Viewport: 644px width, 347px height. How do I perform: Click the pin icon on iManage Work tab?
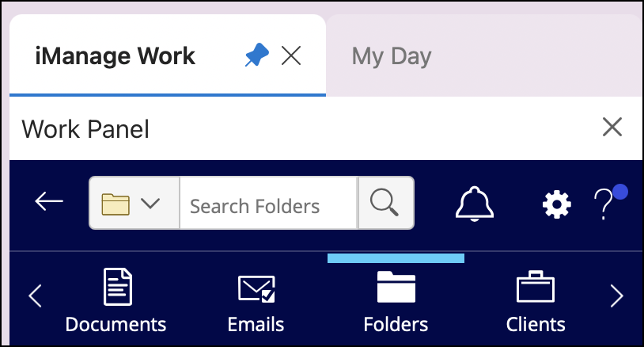[256, 55]
